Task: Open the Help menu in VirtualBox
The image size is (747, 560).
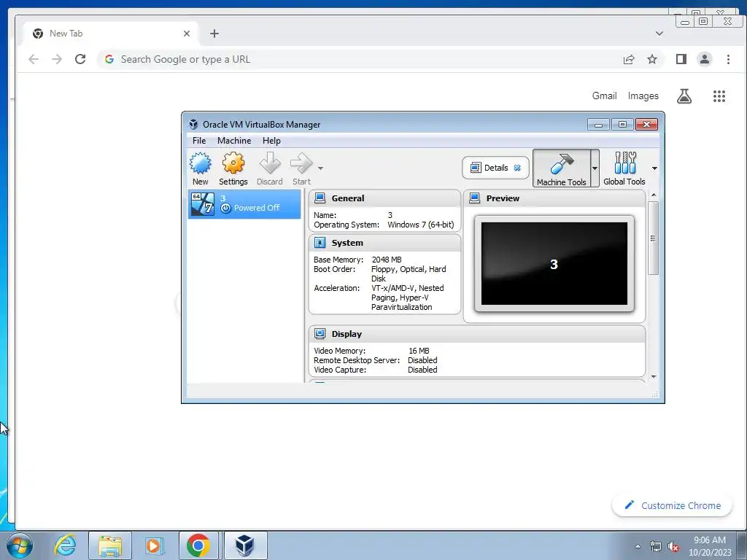Action: point(271,141)
